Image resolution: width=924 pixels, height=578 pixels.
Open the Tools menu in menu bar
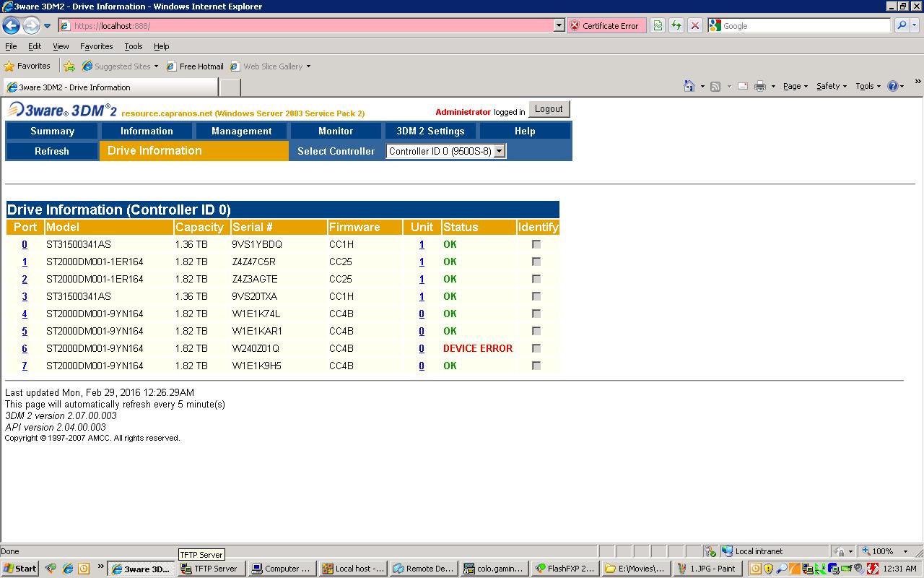(133, 46)
